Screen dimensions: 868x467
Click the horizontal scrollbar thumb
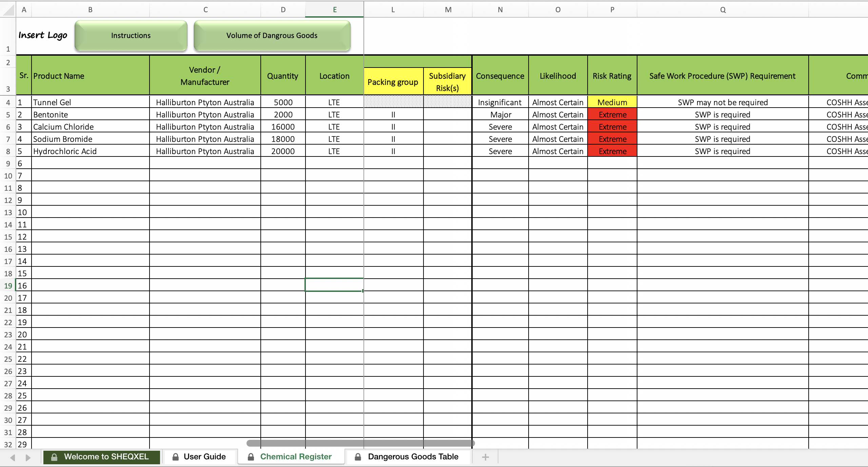(360, 443)
